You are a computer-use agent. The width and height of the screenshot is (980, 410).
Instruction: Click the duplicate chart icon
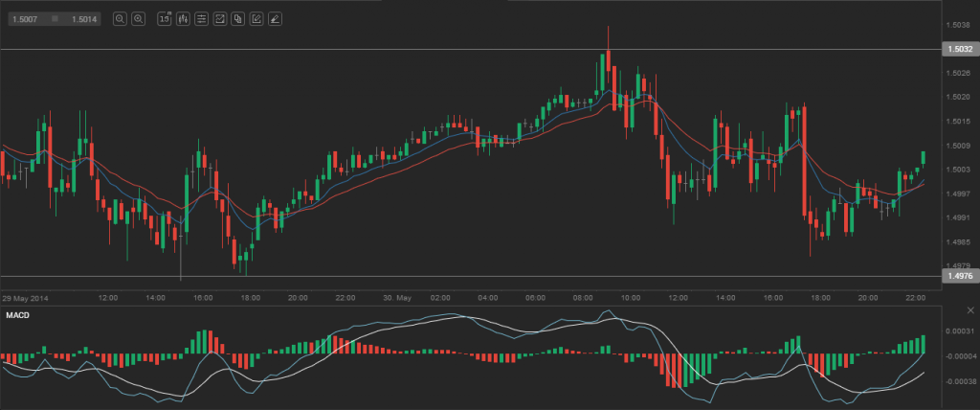237,18
